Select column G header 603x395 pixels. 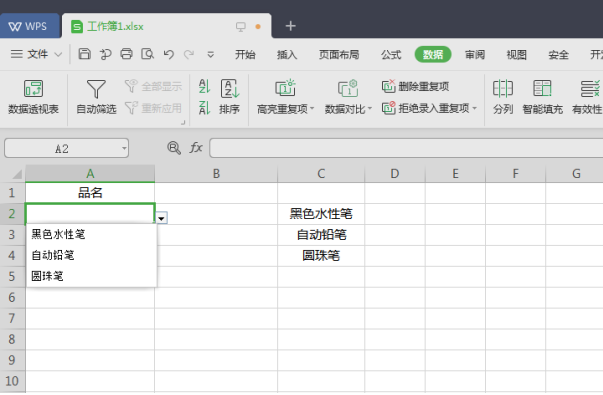click(x=576, y=173)
